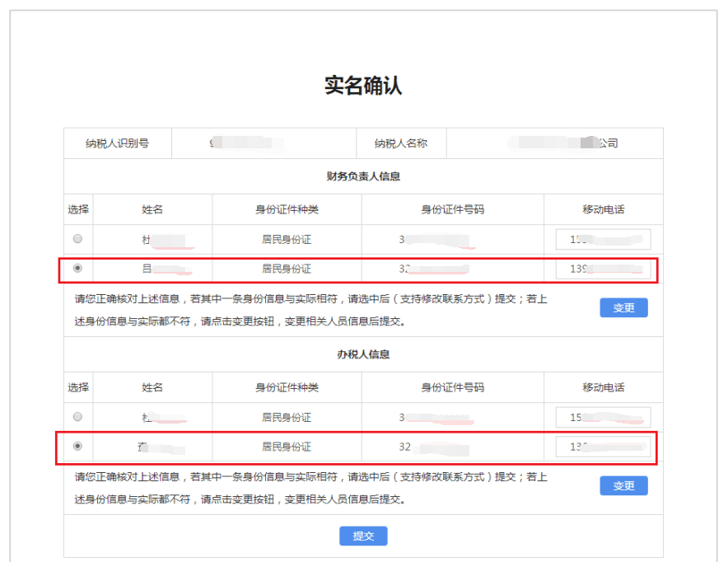Viewport: 728px width, 562px height.
Task: Click 选择 header in 办税人信息 table
Action: (78, 387)
